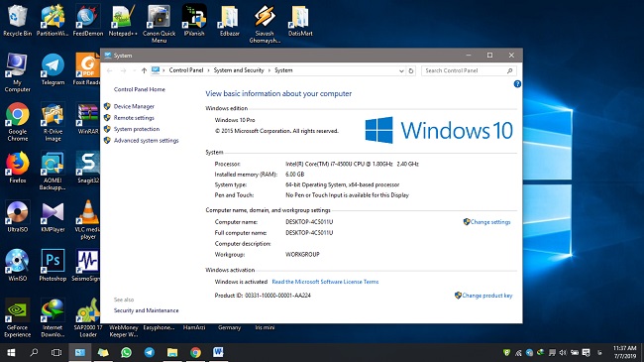Click the Refresh button in address bar
Screen dimensions: 644x362
(410, 70)
